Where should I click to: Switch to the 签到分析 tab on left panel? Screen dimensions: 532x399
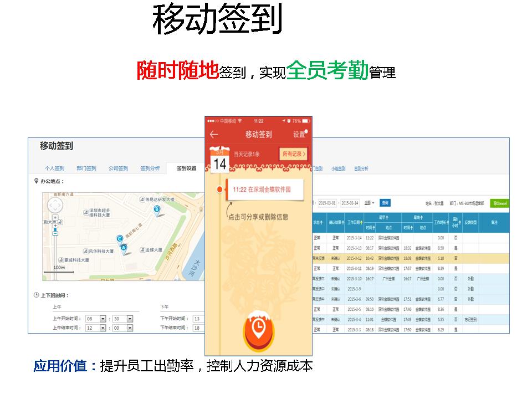point(150,168)
